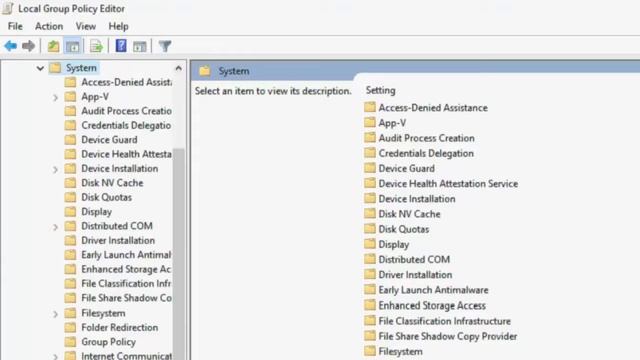640x360 pixels.
Task: Select Disk NV Cache in the tree
Action: (112, 183)
